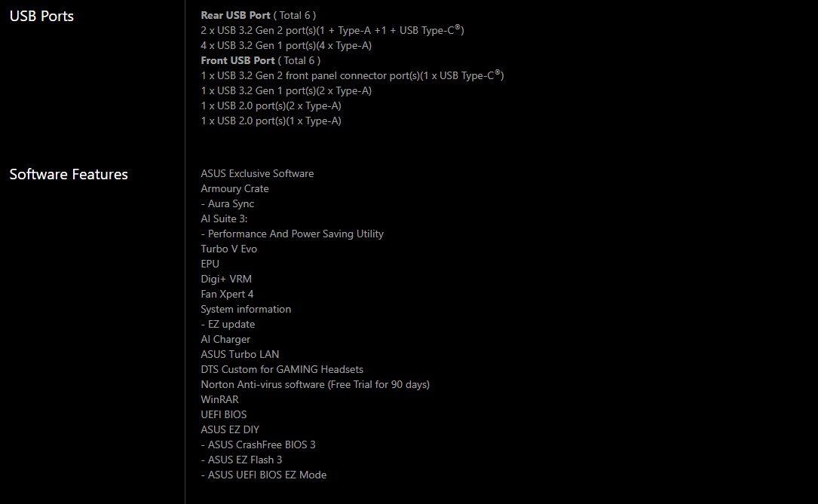Image resolution: width=818 pixels, height=504 pixels.
Task: Click the Front USB Port label
Action: point(237,60)
